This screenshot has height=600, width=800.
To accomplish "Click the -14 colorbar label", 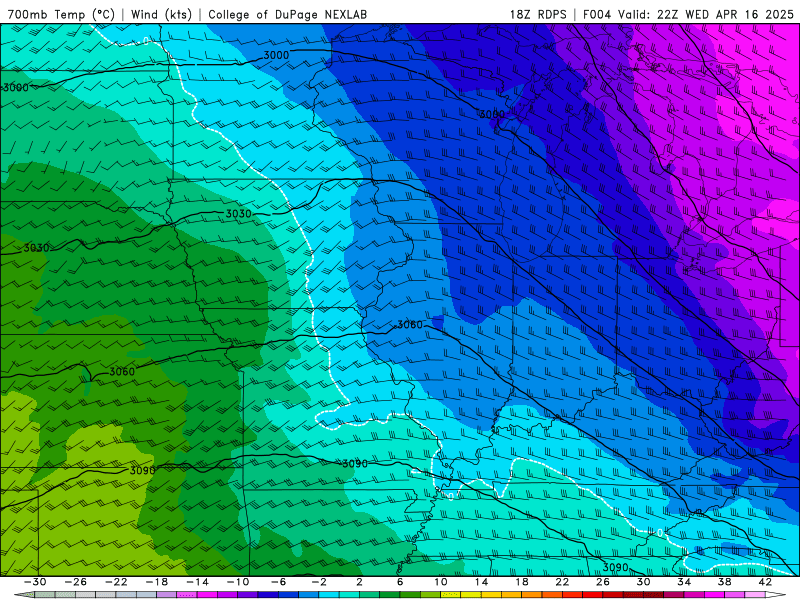I will (x=197, y=582).
